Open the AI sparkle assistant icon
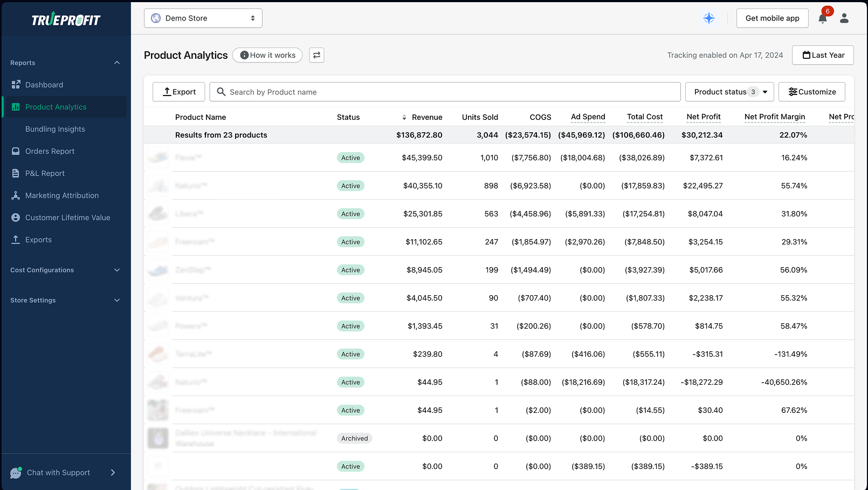This screenshot has height=490, width=868. (x=709, y=18)
